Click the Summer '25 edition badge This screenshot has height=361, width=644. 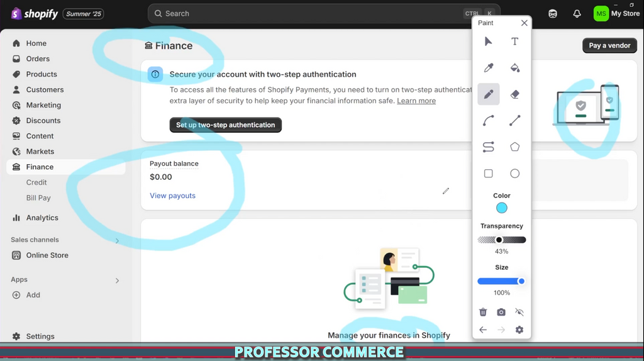(84, 14)
